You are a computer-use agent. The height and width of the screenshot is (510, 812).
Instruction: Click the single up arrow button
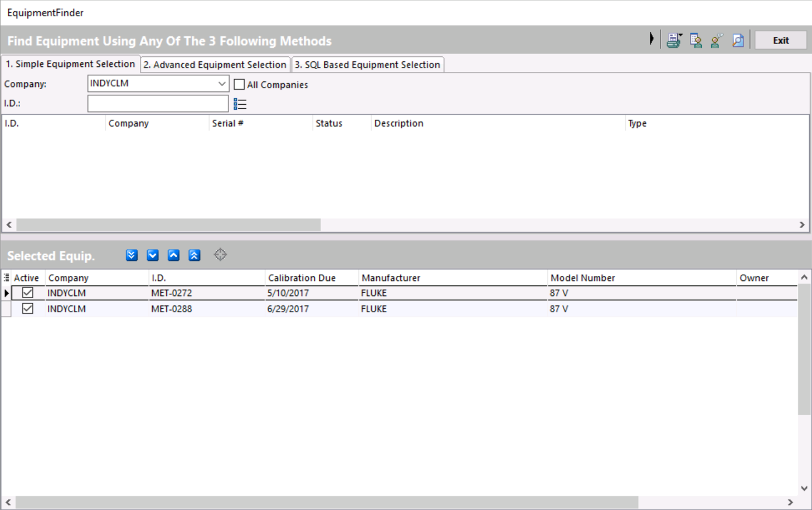point(173,255)
